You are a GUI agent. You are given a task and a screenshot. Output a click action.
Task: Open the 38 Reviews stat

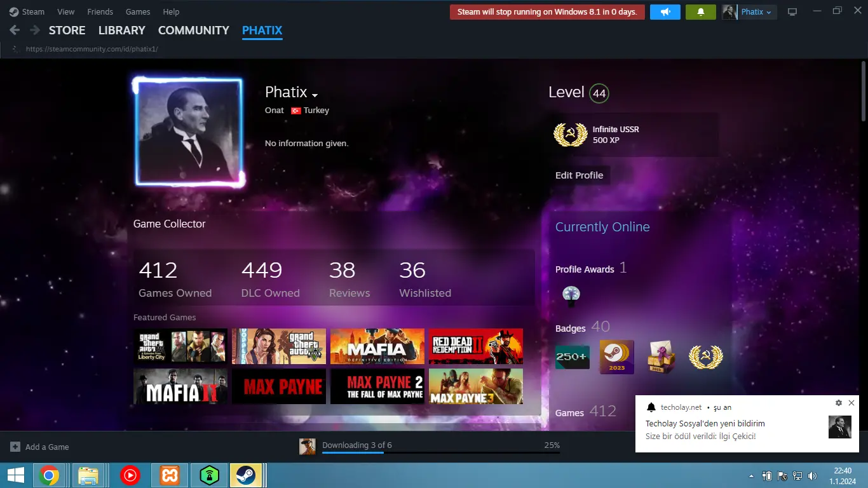click(x=349, y=280)
